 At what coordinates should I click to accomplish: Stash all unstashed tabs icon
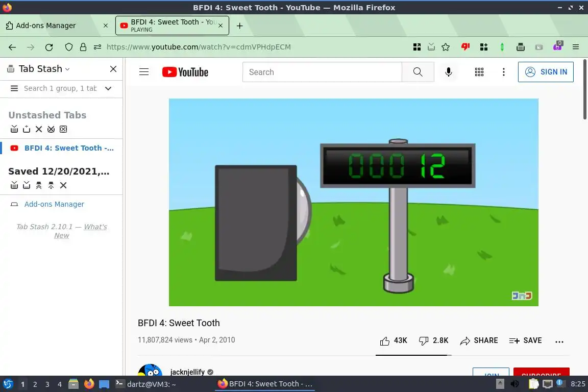(x=14, y=129)
